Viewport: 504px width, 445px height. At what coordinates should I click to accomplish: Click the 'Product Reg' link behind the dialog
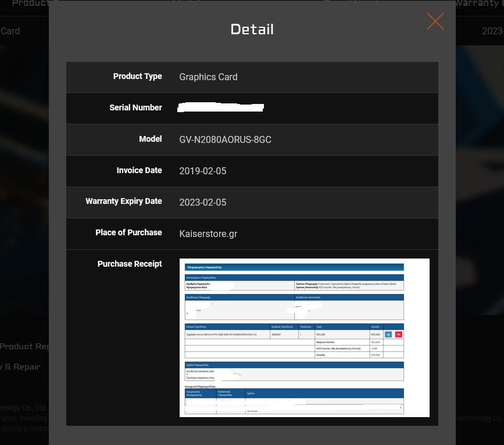point(24,346)
